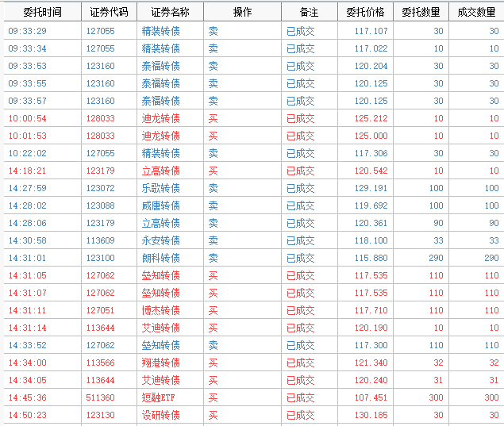The image size is (504, 426).
Task: Click 乐歌转债 security name
Action: pos(160,188)
